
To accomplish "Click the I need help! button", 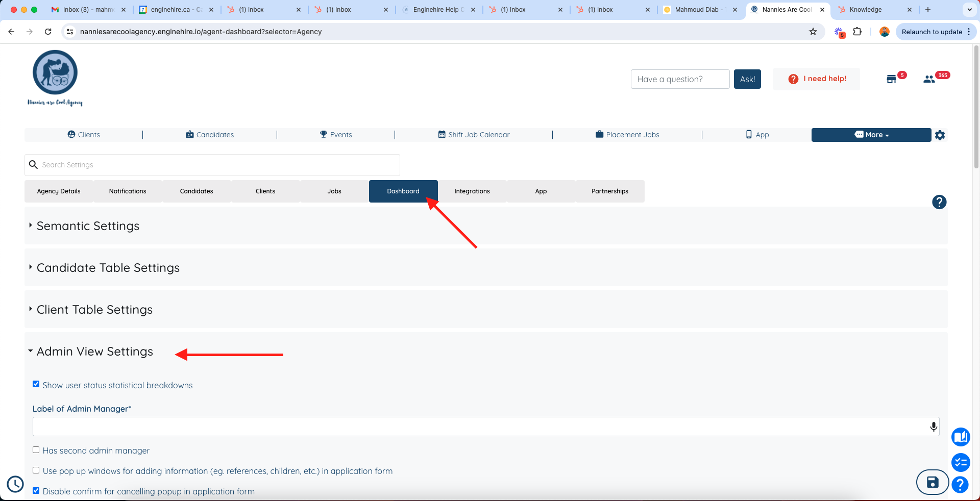I will 817,79.
